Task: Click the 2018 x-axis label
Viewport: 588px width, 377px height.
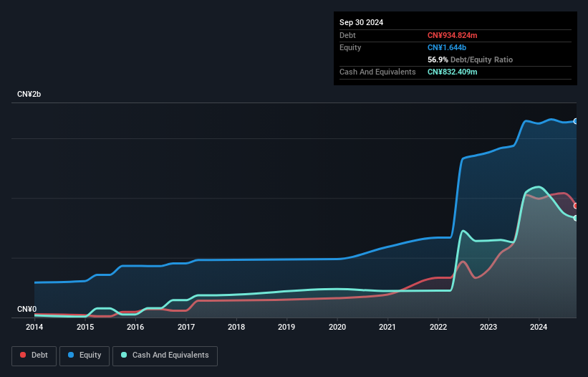Action: click(236, 327)
